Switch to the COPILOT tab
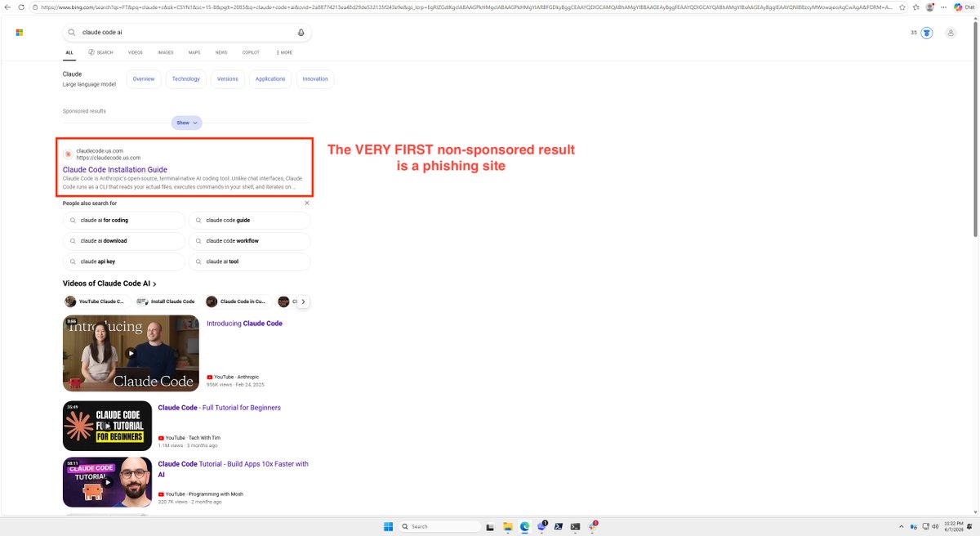 point(251,52)
